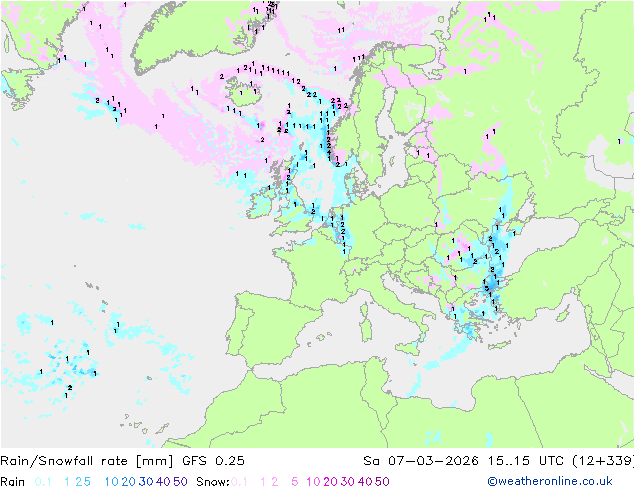Pick the snow legend 10 color value

(x=313, y=482)
